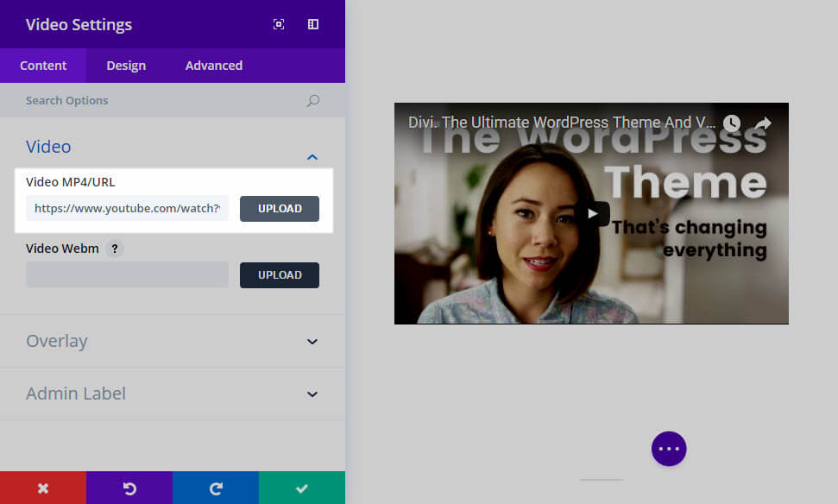This screenshot has height=504, width=838.
Task: Switch to the Content tab
Action: pyautogui.click(x=43, y=66)
